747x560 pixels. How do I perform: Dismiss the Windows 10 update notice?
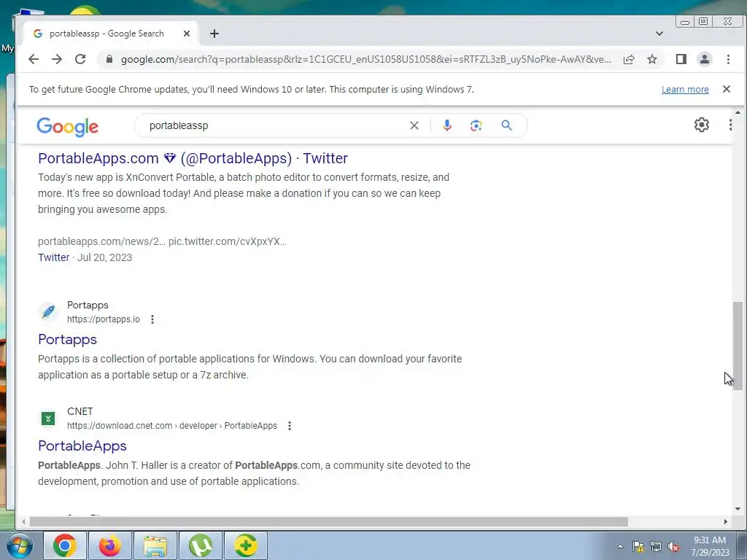pyautogui.click(x=727, y=89)
